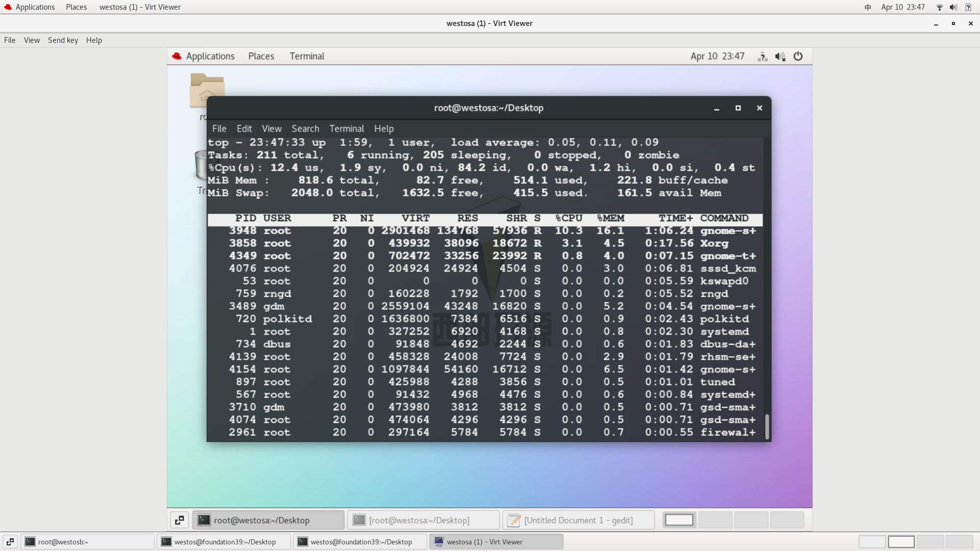
Task: Open the terminal's Terminal menu
Action: tap(347, 129)
